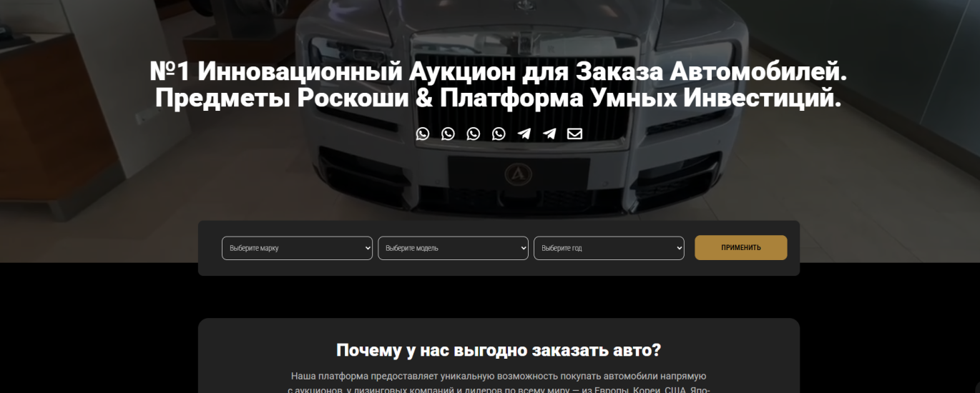The height and width of the screenshot is (393, 980).
Task: Open the first WhatsApp contact icon
Action: pyautogui.click(x=423, y=134)
